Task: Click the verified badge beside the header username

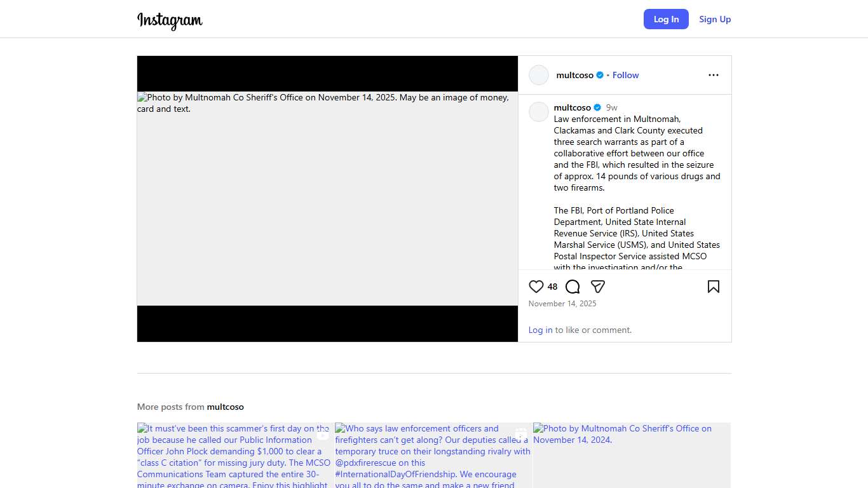Action: pyautogui.click(x=600, y=75)
